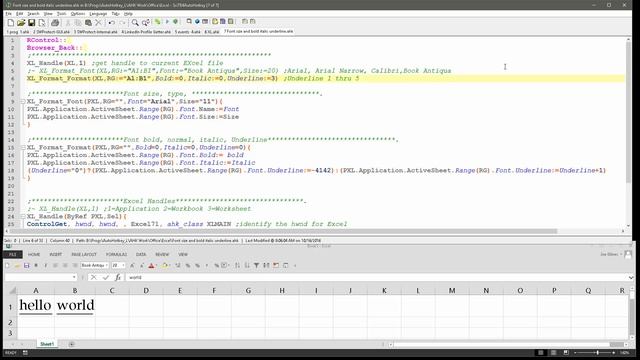Click the SciTE vertical scrollbar
The image size is (640, 360).
[628, 131]
